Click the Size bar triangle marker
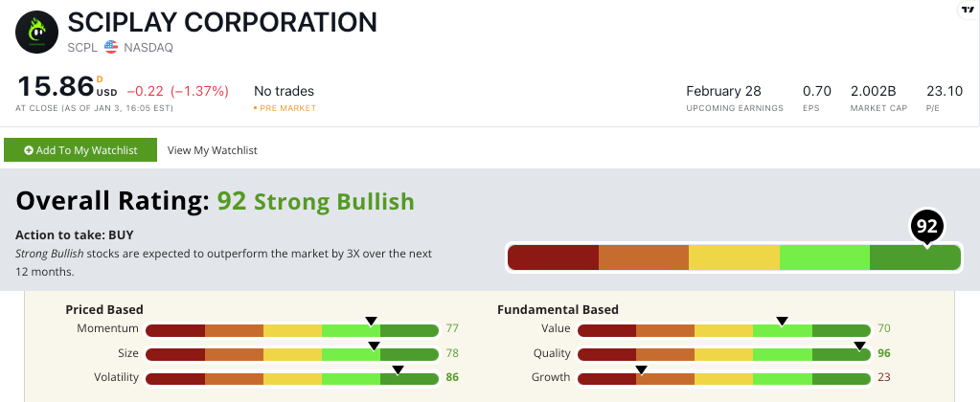980x402 pixels. (374, 346)
